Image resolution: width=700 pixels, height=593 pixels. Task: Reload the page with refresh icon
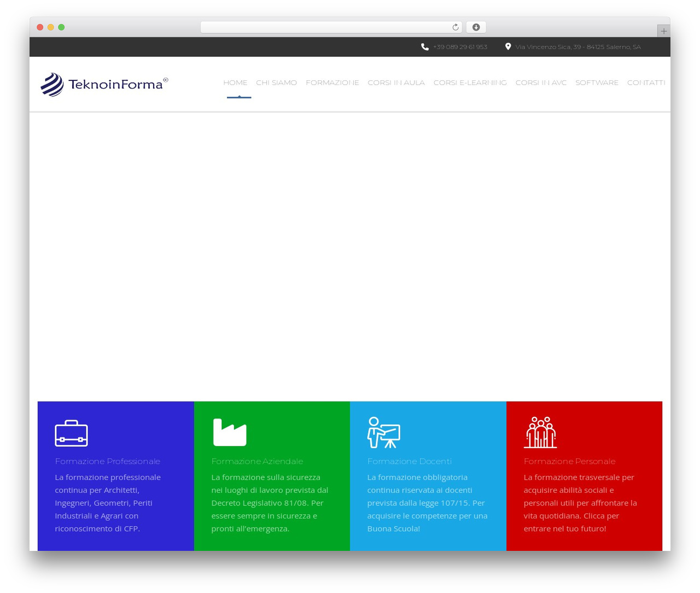coord(456,27)
